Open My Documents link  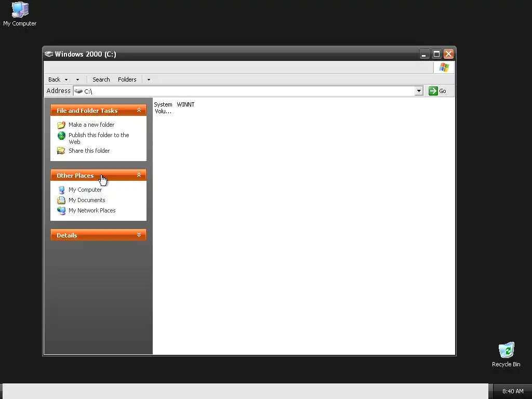point(87,200)
